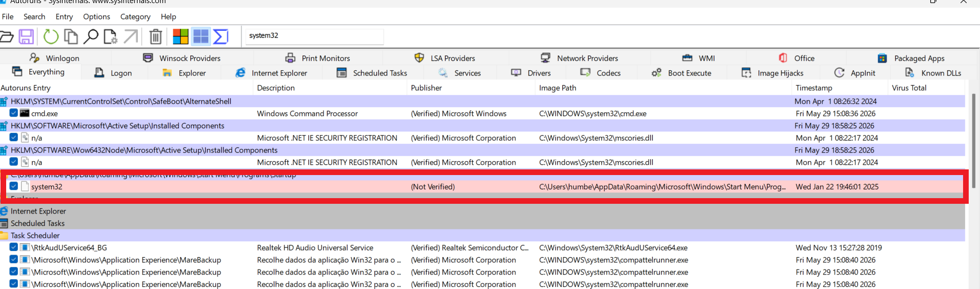Sort by Description column header
The height and width of the screenshot is (289, 980).
pyautogui.click(x=331, y=88)
